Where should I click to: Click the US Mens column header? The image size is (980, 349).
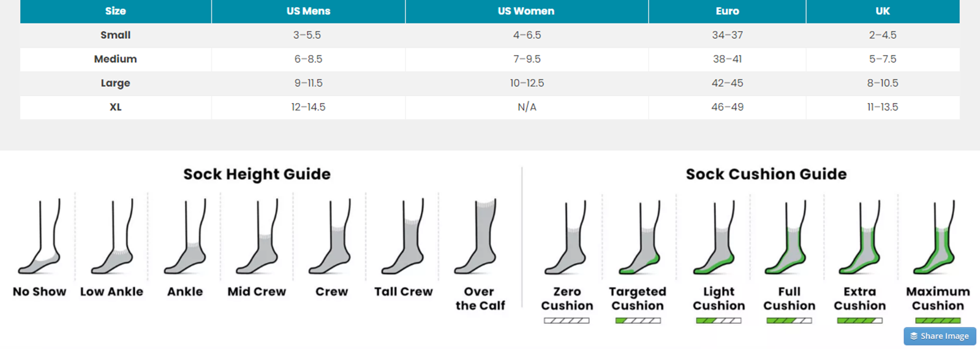click(x=308, y=11)
